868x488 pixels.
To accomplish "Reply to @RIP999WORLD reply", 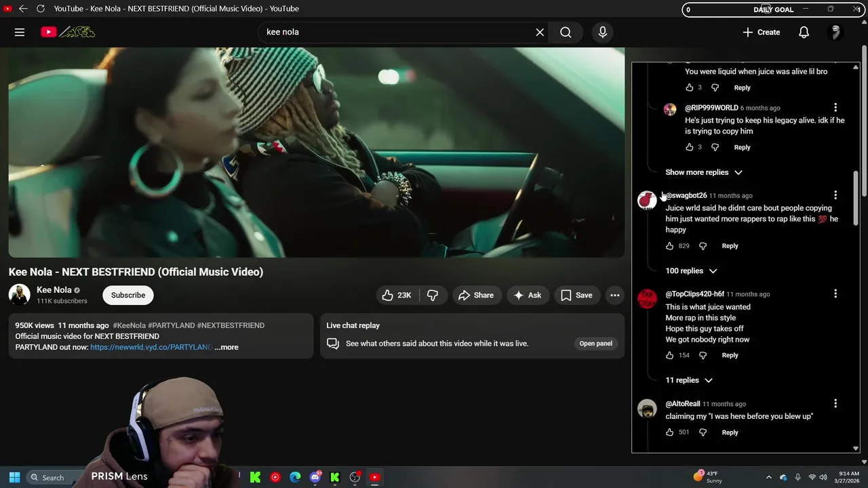I will click(x=742, y=147).
